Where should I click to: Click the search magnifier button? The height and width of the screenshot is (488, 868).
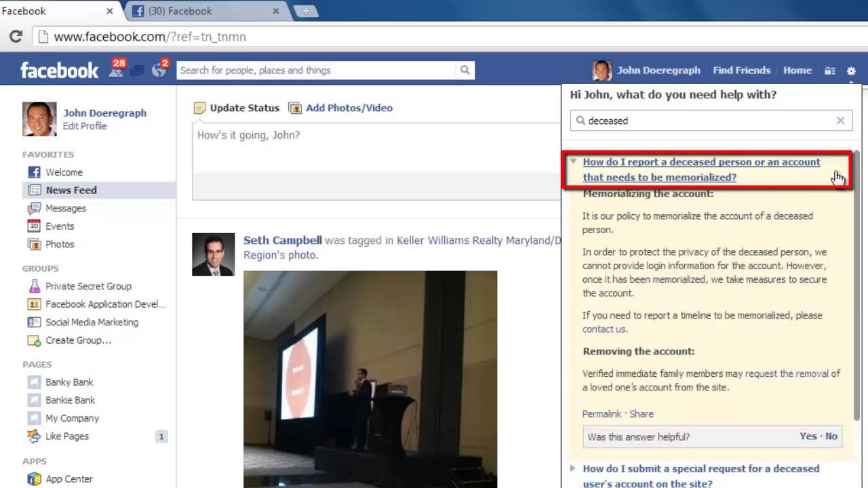465,70
